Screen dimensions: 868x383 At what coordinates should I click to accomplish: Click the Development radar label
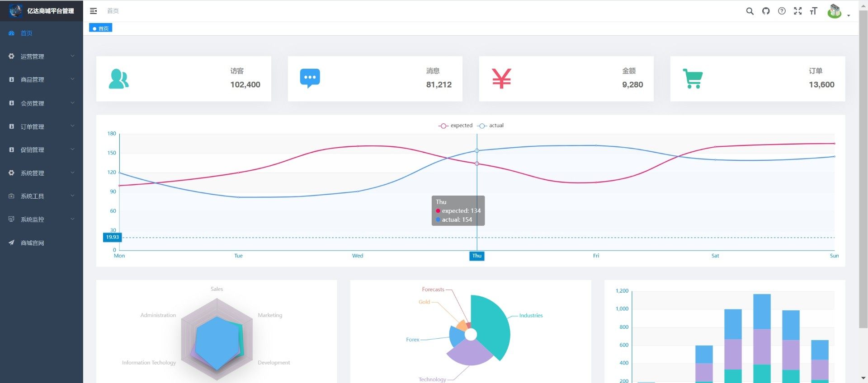pos(274,363)
